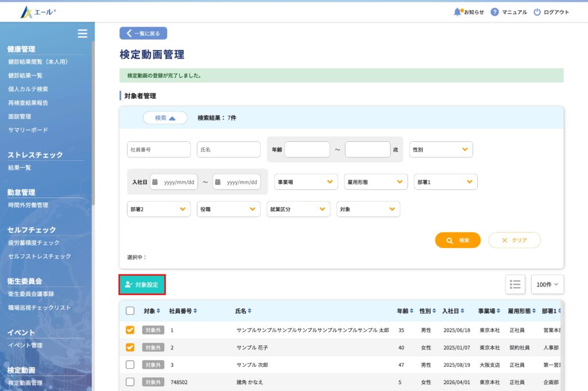Click calendar icon in second 入社日 field

[x=218, y=182]
